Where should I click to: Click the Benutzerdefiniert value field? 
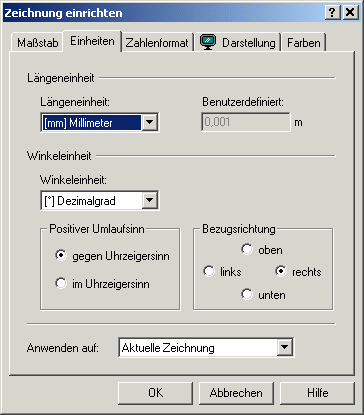click(x=246, y=122)
